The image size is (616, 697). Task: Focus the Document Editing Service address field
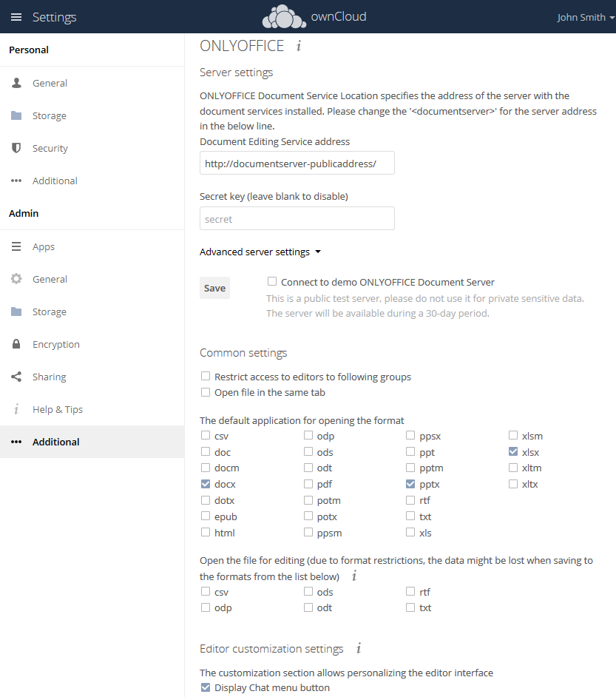click(297, 164)
